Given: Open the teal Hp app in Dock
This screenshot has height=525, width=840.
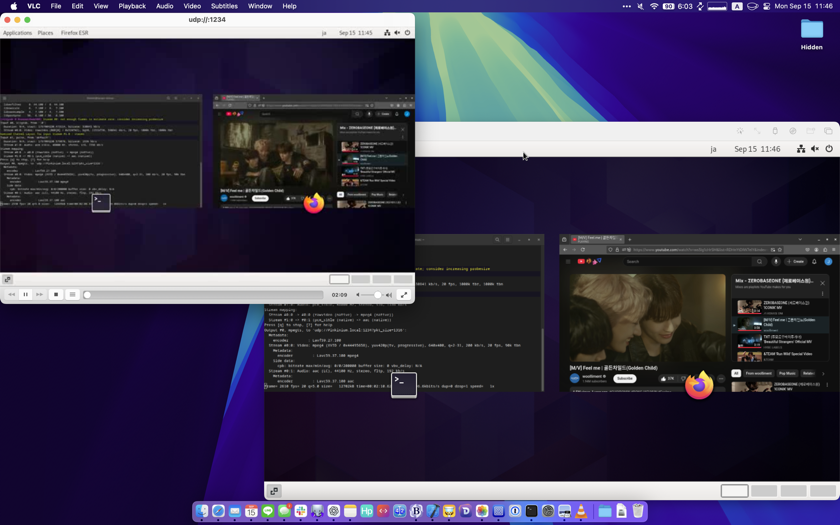Looking at the screenshot, I should [x=366, y=511].
